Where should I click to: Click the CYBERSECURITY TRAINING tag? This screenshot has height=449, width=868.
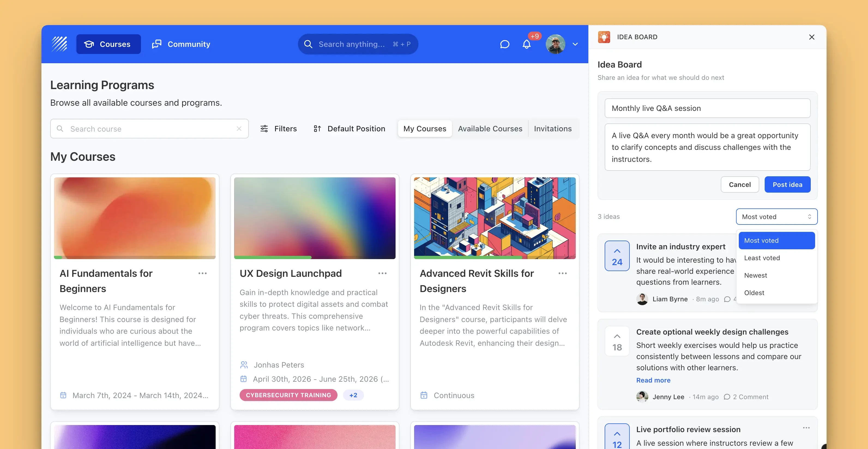288,395
